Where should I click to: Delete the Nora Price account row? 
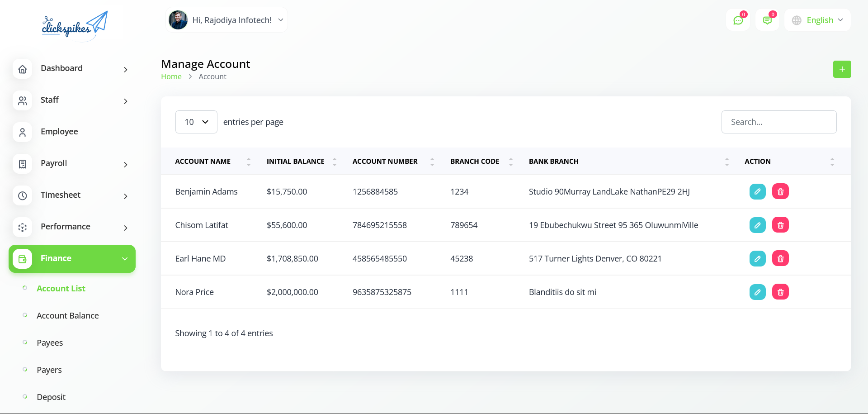[780, 292]
